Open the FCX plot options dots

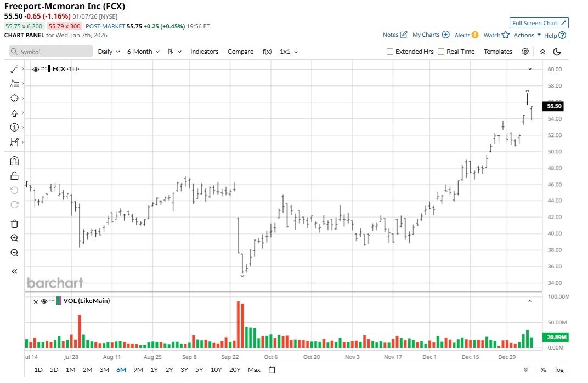pyautogui.click(x=44, y=68)
